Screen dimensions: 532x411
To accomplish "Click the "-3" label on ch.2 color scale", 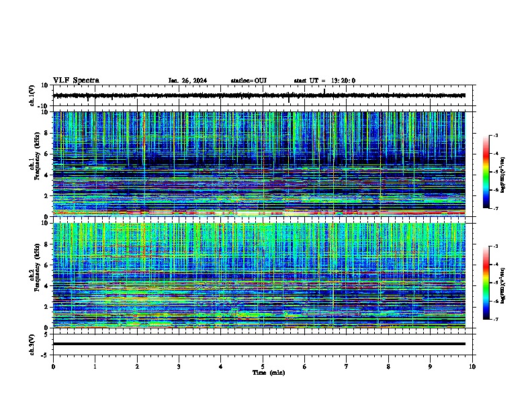I will point(495,246).
